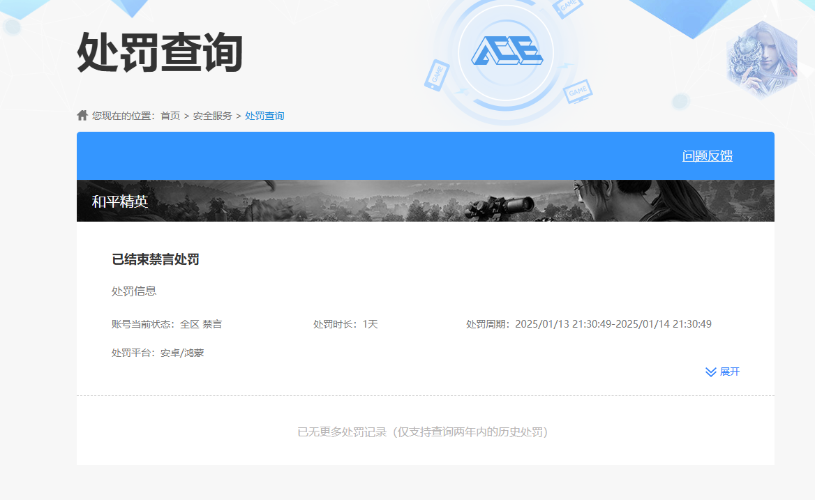Open the 问题反馈 link
Screen dimensions: 815x504
click(x=708, y=155)
